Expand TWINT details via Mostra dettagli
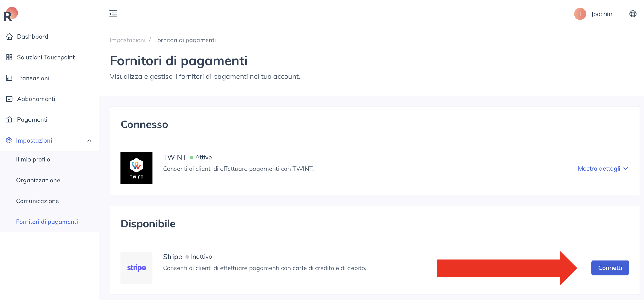Screen dimensions: 644x300 tap(599, 169)
